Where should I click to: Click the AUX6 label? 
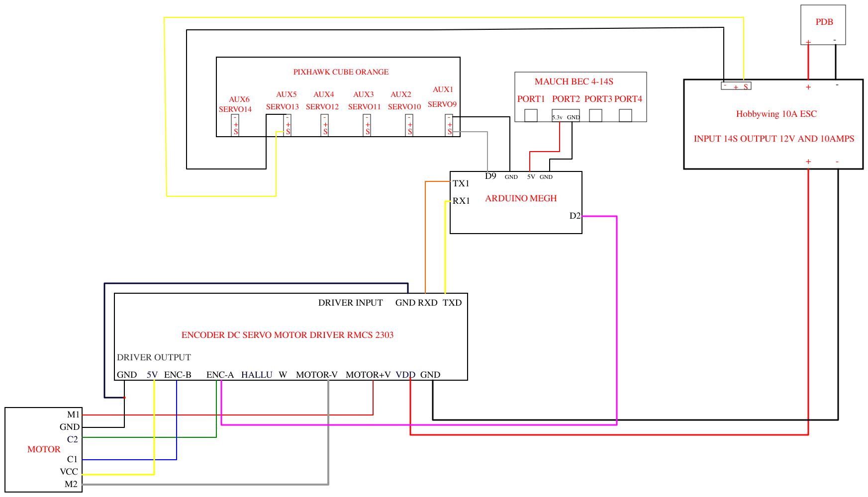tap(239, 99)
